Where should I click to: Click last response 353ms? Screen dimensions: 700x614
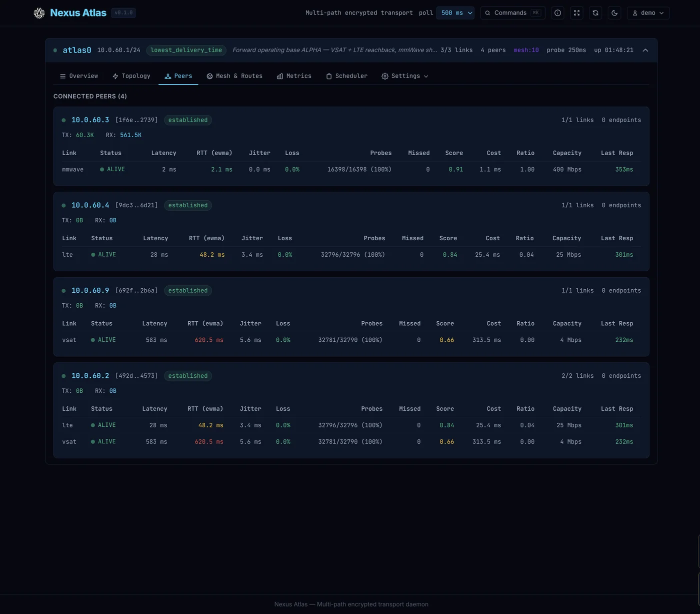point(624,170)
